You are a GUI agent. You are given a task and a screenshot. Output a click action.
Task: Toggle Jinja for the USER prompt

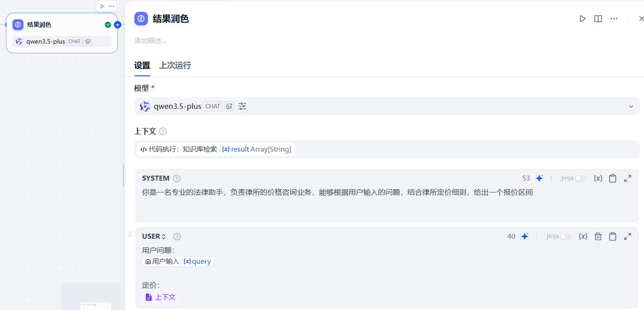(566, 236)
